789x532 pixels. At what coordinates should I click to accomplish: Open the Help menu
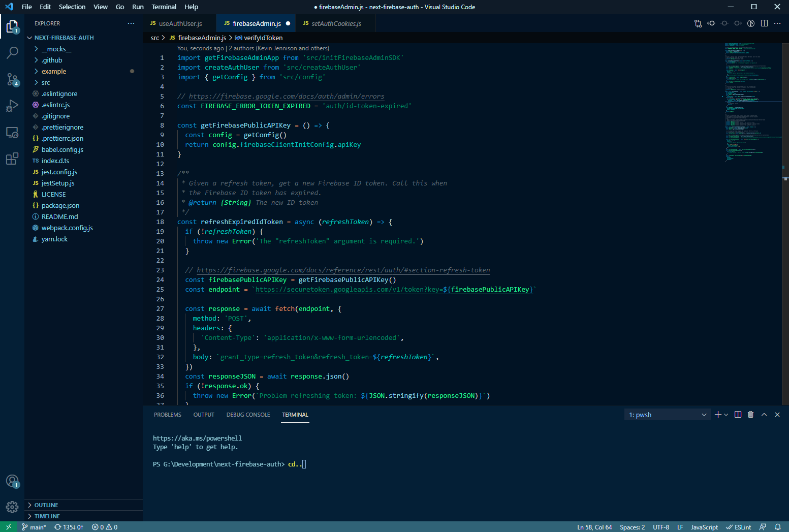click(192, 7)
